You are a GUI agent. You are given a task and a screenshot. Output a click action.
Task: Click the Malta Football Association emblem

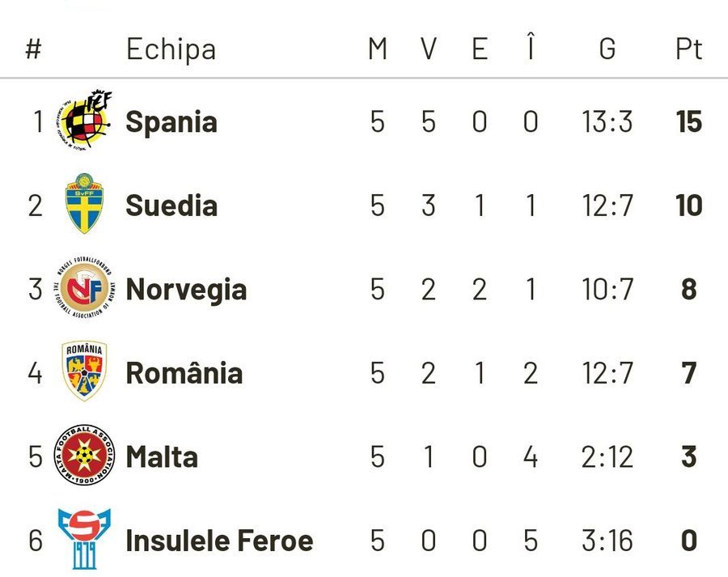[x=84, y=455]
